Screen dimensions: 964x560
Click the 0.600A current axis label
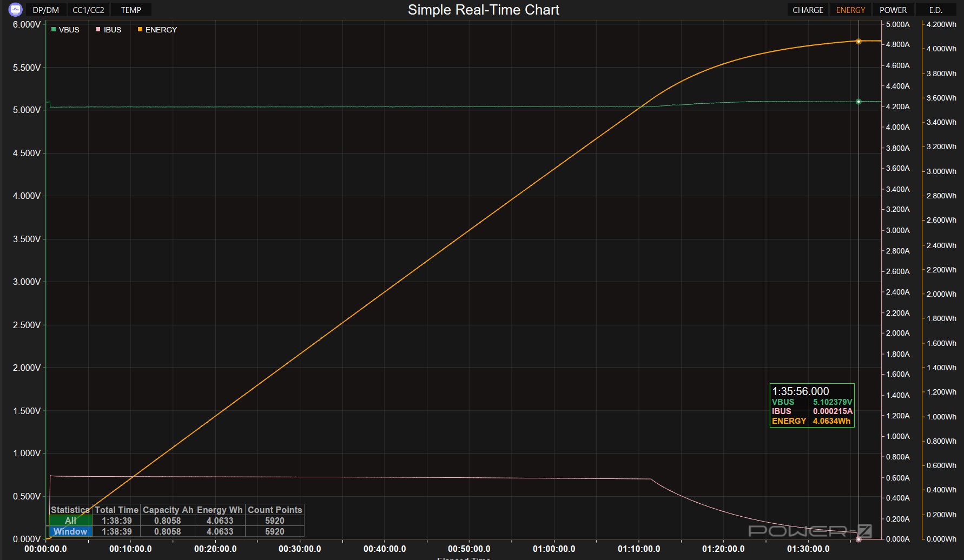(x=898, y=478)
